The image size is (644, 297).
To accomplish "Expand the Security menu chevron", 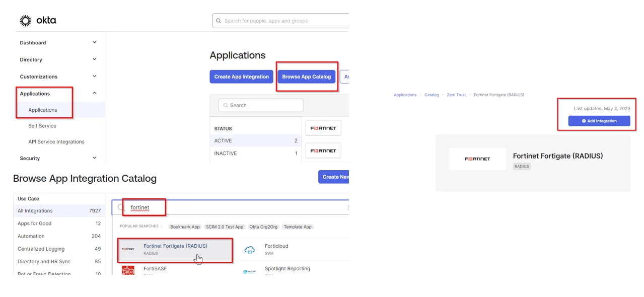I will [x=94, y=158].
